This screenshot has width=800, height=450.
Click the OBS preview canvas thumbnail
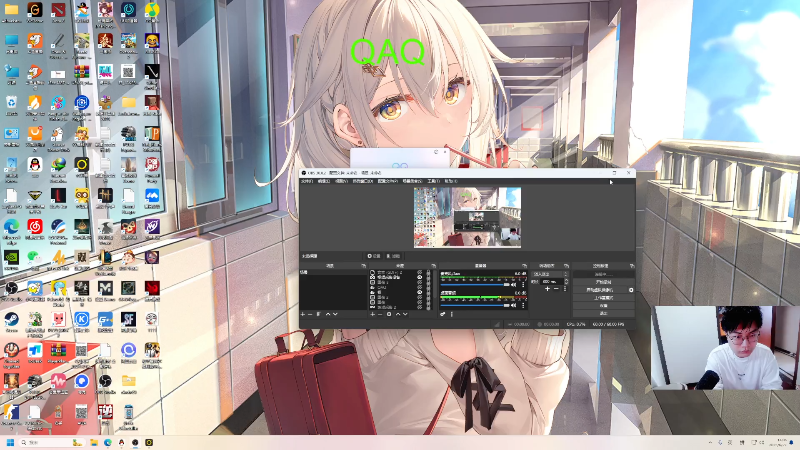[x=467, y=217]
